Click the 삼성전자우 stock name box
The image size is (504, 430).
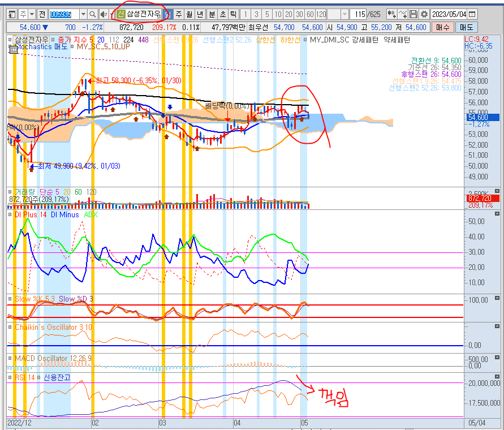click(x=139, y=14)
